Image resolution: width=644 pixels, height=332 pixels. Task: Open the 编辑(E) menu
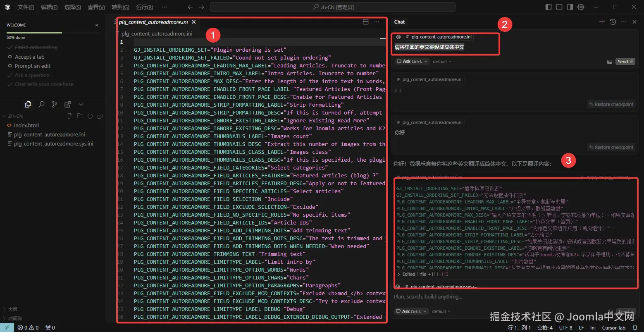coord(49,7)
